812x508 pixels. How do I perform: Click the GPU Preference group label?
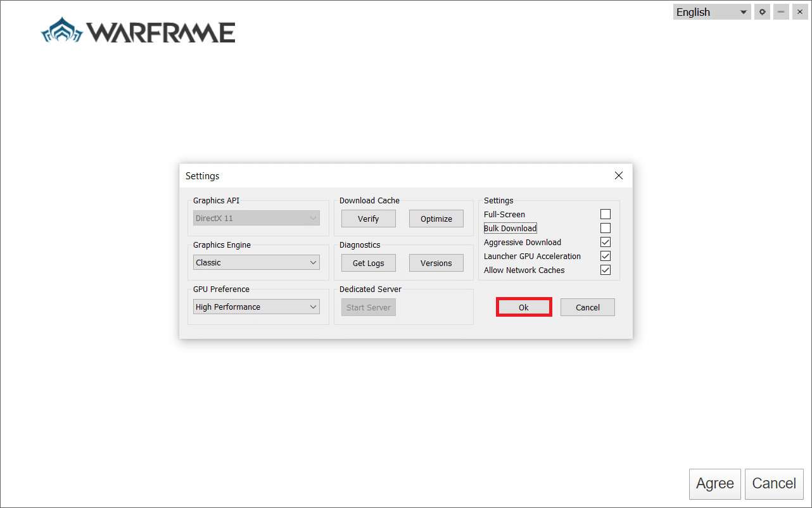tap(222, 289)
